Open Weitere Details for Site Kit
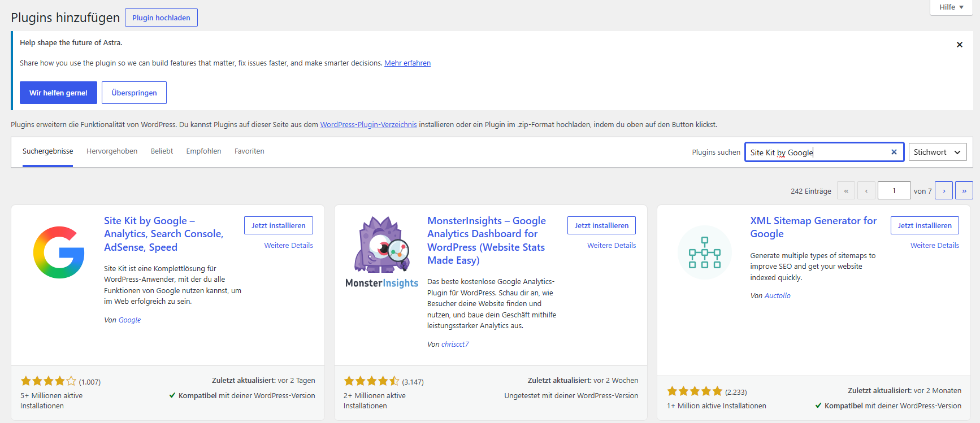The width and height of the screenshot is (980, 423). pyautogui.click(x=288, y=246)
